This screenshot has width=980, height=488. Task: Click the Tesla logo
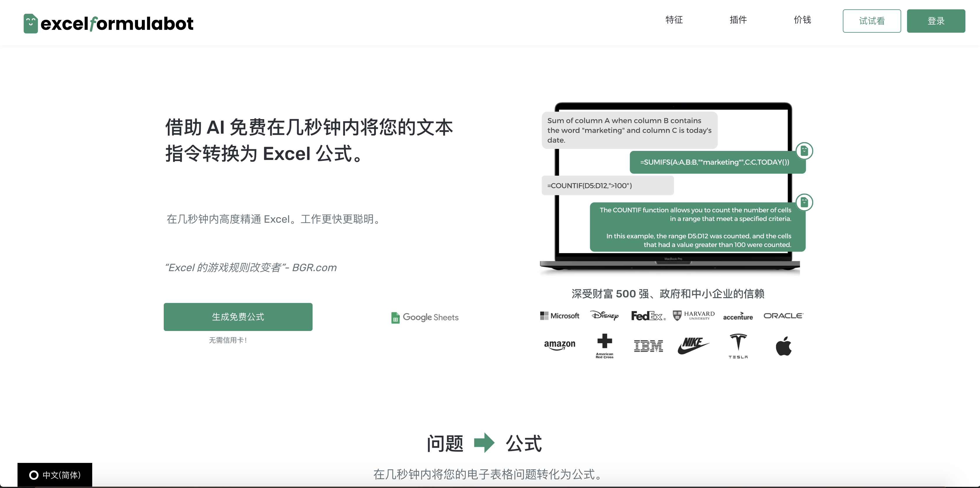pyautogui.click(x=738, y=345)
